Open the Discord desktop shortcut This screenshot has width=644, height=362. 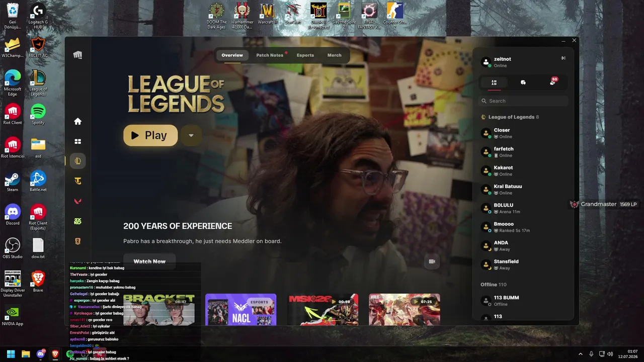coord(13,215)
